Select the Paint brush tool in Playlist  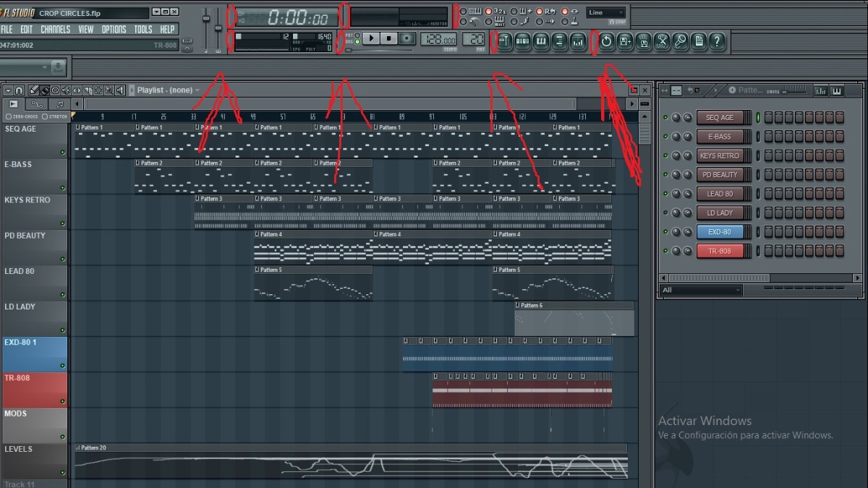coord(44,90)
